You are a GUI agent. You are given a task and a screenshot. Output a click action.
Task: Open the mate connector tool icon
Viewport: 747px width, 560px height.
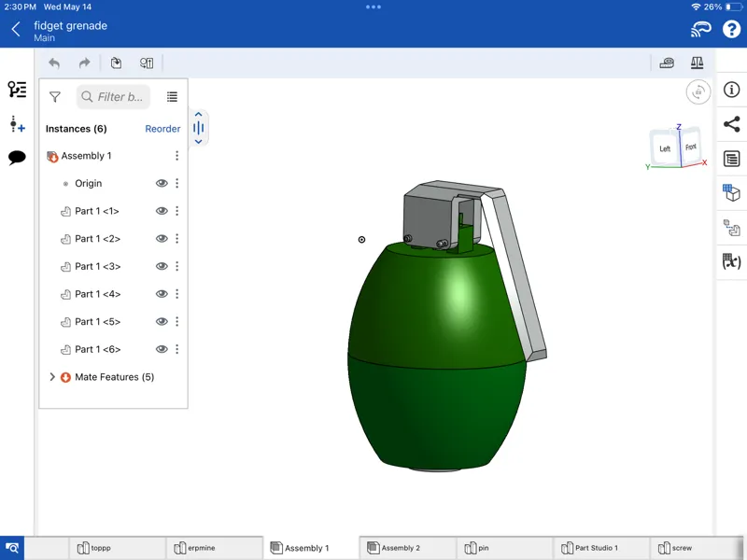147,63
